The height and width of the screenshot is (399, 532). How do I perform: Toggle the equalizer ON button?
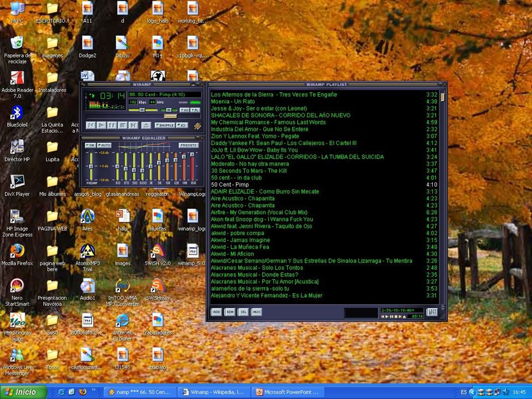coord(90,145)
